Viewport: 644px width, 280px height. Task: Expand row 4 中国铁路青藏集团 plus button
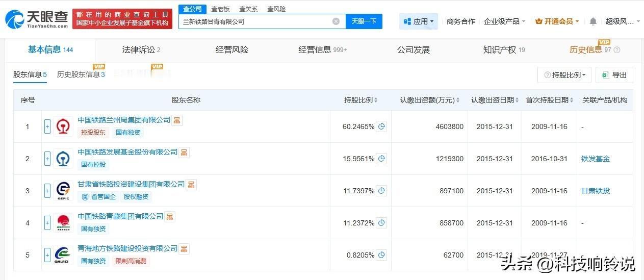[47, 223]
